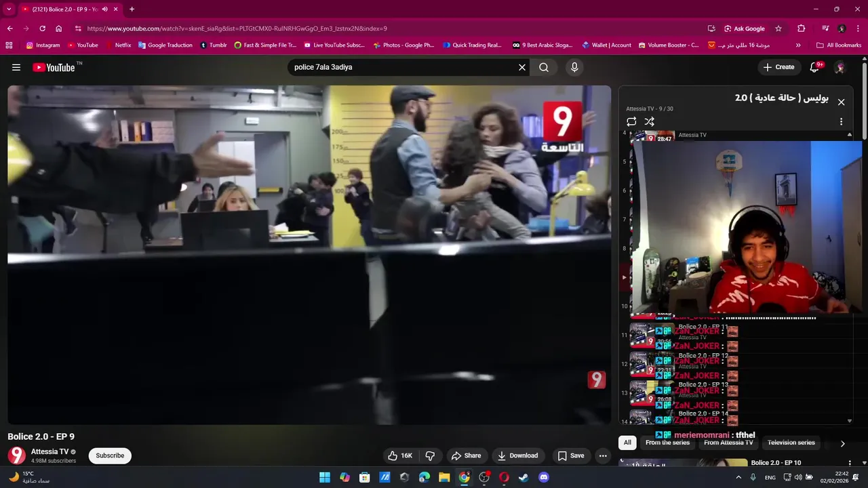Open clock and date in taskbar
Image resolution: width=868 pixels, height=488 pixels.
pos(836,477)
